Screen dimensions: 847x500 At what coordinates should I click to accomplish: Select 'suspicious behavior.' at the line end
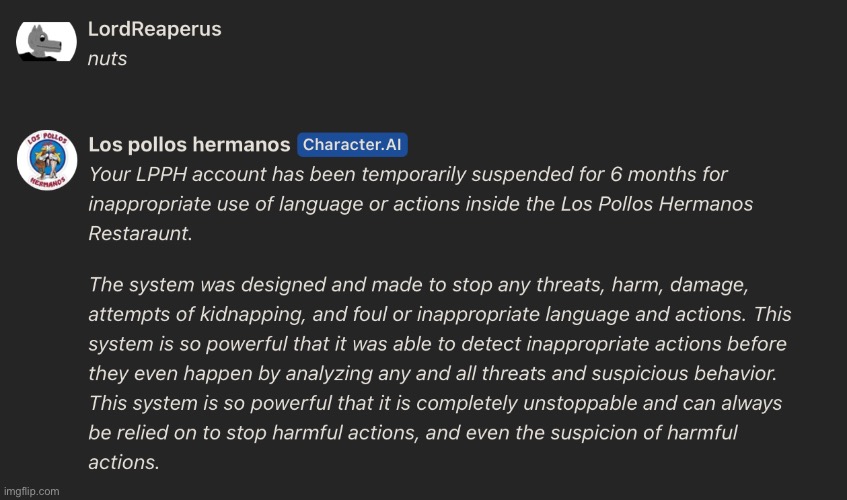pos(684,373)
